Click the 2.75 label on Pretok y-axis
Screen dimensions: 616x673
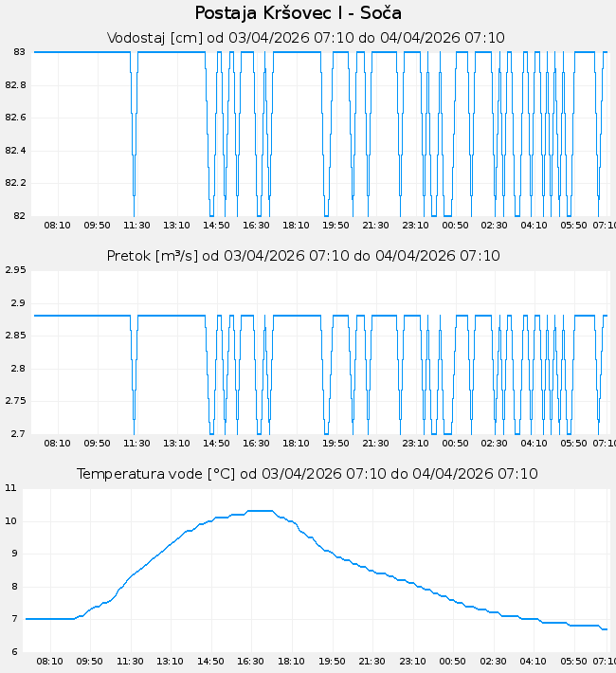pos(15,401)
